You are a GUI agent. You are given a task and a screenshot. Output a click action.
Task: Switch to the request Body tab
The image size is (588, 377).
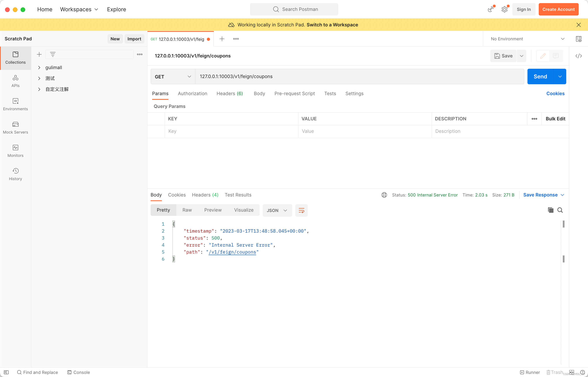point(259,94)
